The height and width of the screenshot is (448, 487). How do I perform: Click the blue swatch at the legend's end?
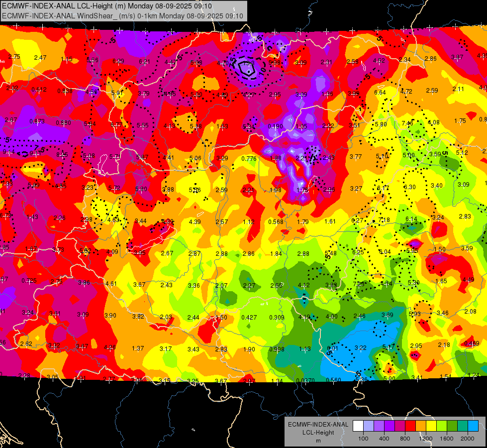[x=473, y=426]
